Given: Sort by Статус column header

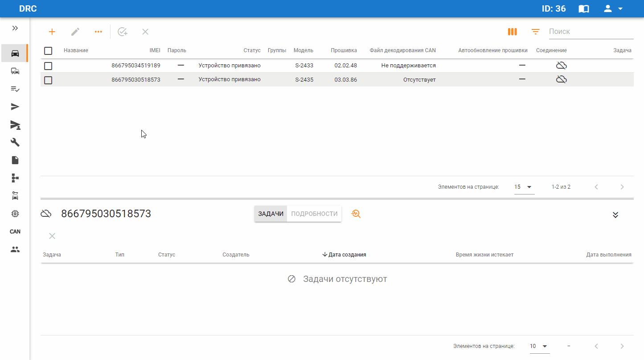Looking at the screenshot, I should [x=252, y=50].
